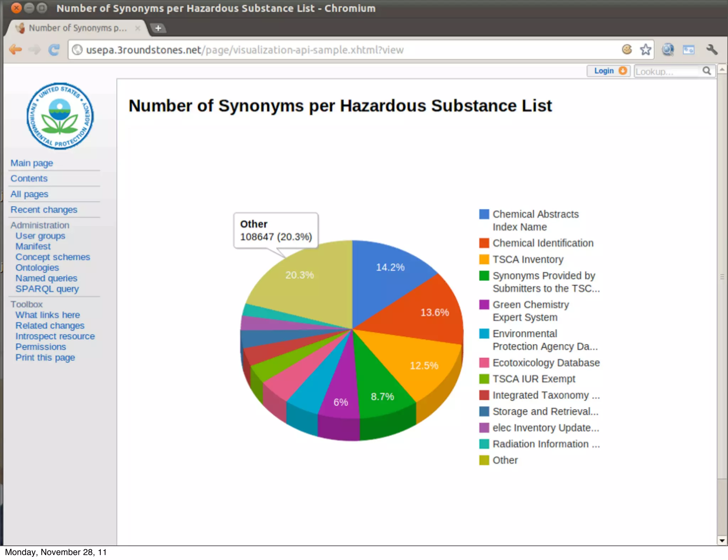This screenshot has width=728, height=560.
Task: Click the reload page icon
Action: [54, 49]
